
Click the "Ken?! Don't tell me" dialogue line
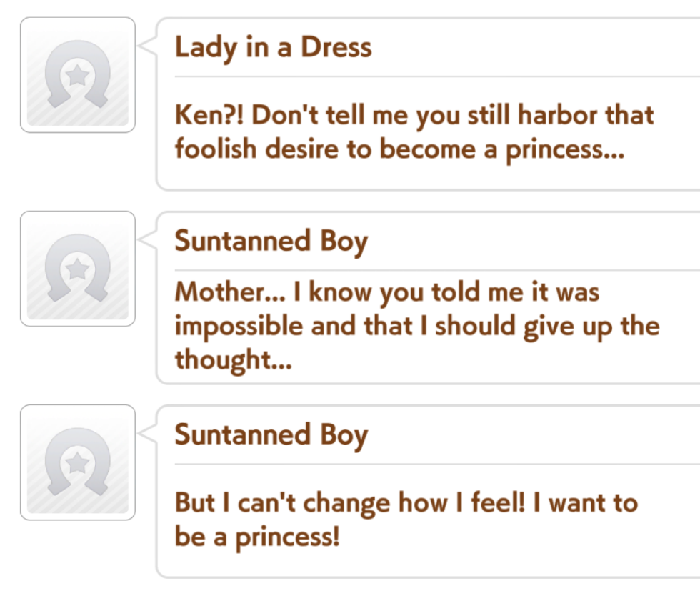click(414, 116)
